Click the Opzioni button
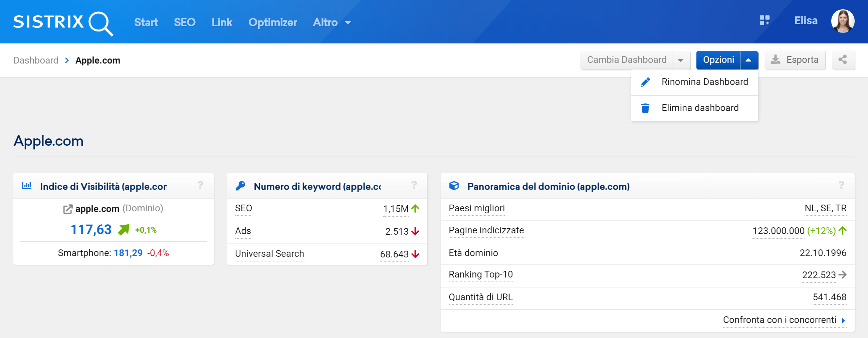Viewport: 868px width, 338px height. click(718, 60)
